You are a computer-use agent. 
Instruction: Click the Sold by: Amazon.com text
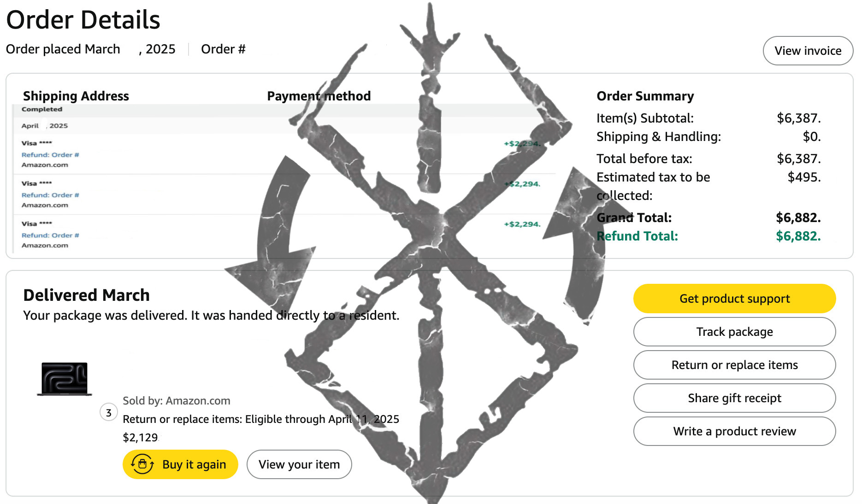tap(177, 401)
